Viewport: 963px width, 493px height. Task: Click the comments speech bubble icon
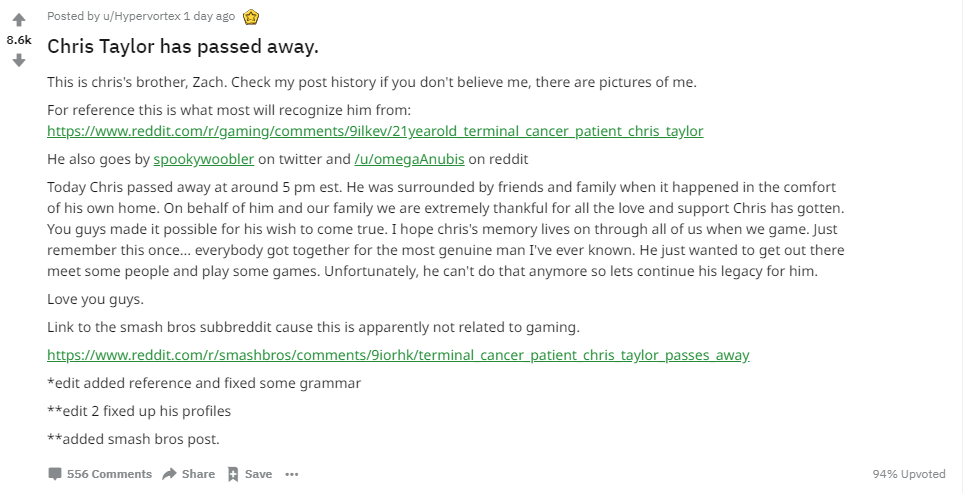click(55, 474)
